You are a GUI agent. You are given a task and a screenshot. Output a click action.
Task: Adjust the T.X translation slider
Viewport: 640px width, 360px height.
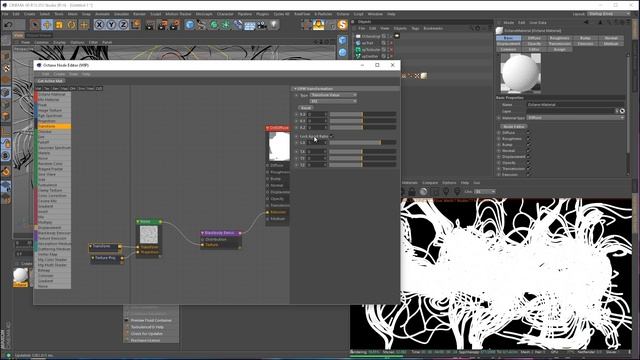point(363,151)
